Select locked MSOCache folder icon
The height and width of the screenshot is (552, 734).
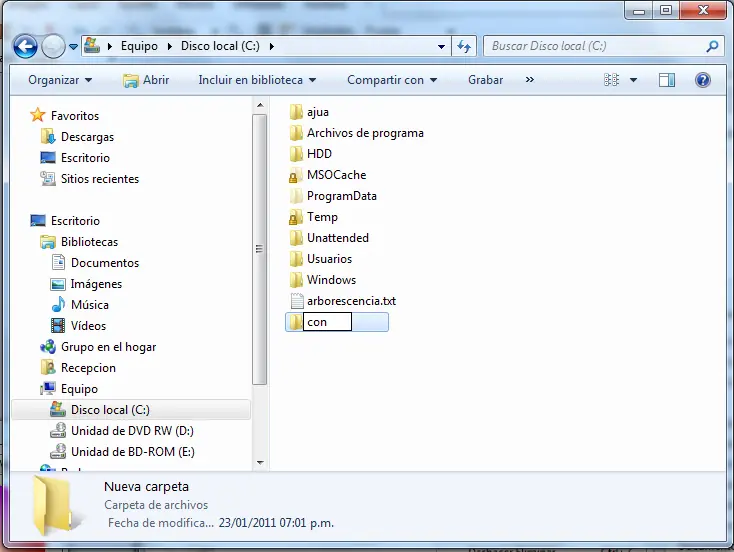pyautogui.click(x=295, y=175)
